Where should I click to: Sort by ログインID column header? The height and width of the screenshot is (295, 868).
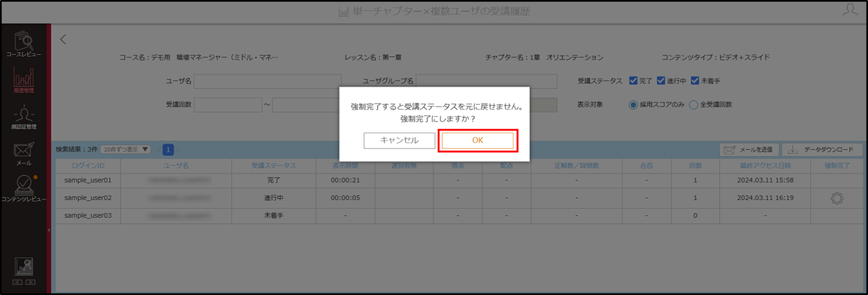pos(88,165)
